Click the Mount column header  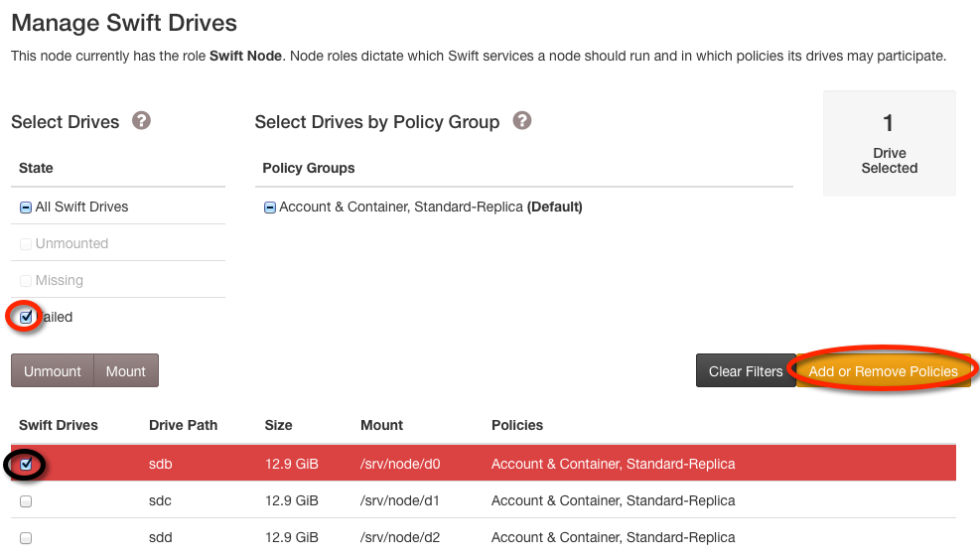382,425
